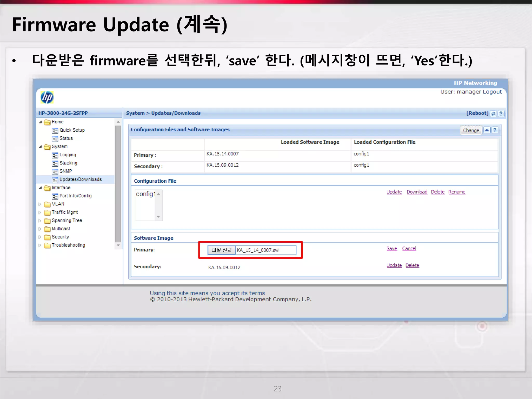Click the Status page icon

click(x=55, y=139)
